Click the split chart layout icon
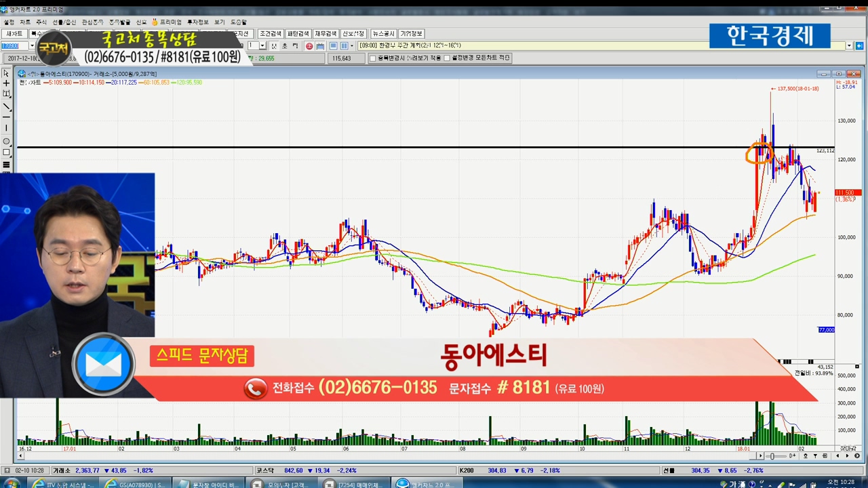868x488 pixels. 344,46
